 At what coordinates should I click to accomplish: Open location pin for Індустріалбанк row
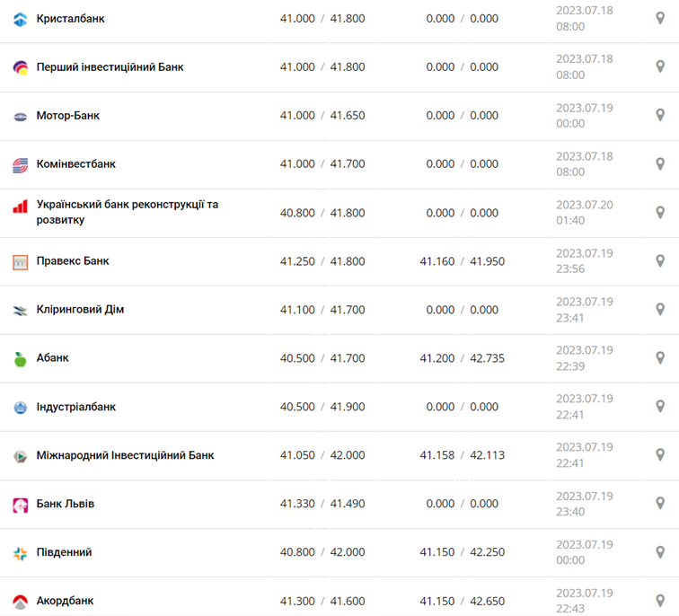[x=660, y=407]
